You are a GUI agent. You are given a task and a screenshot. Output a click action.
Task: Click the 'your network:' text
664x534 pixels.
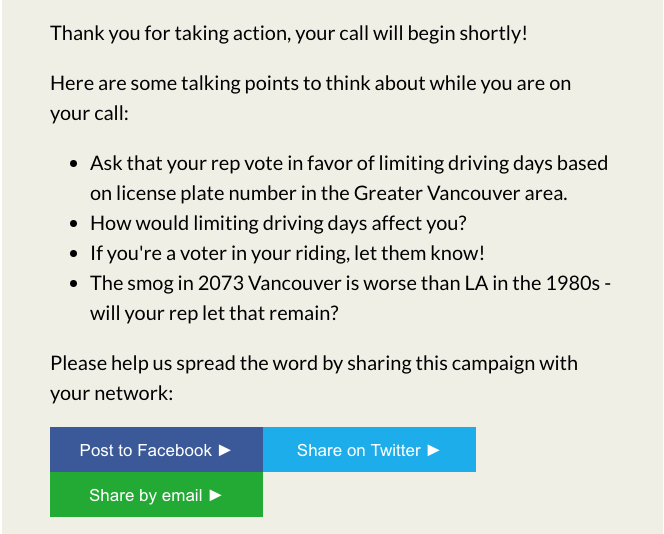pyautogui.click(x=112, y=394)
